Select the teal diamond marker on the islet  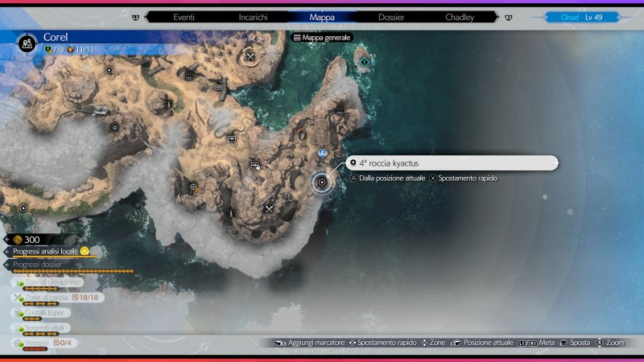point(365,62)
